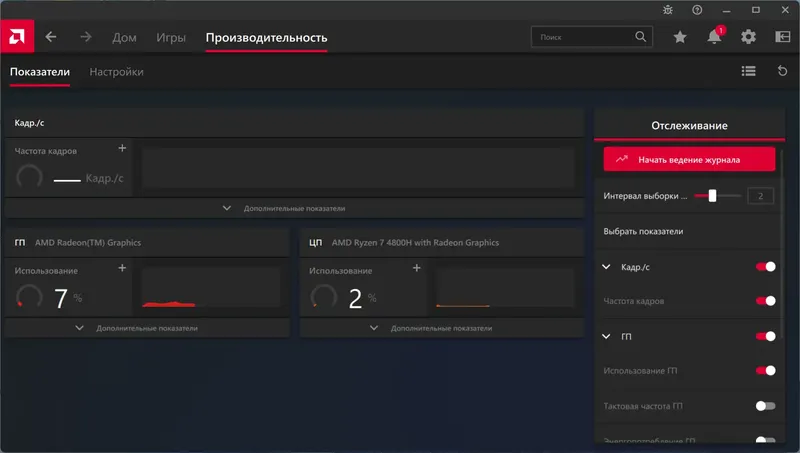The width and height of the screenshot is (800, 453).
Task: Enable Тактовая частота ГП switch
Action: (x=765, y=406)
